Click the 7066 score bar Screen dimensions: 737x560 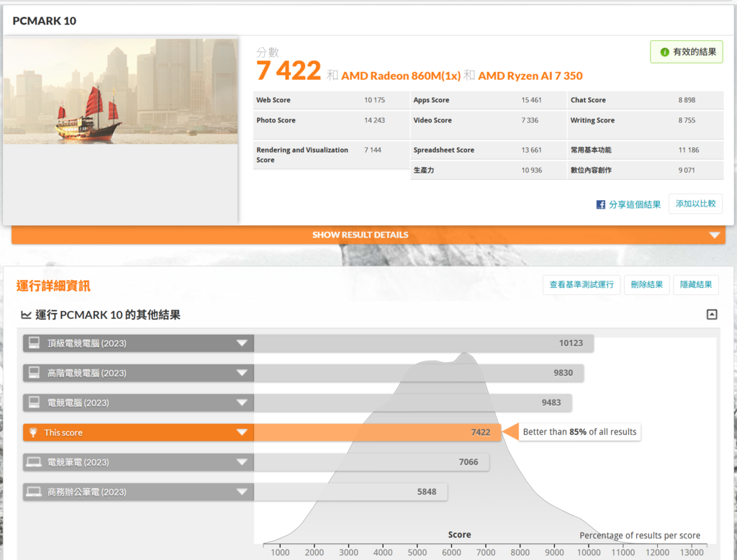coord(371,462)
